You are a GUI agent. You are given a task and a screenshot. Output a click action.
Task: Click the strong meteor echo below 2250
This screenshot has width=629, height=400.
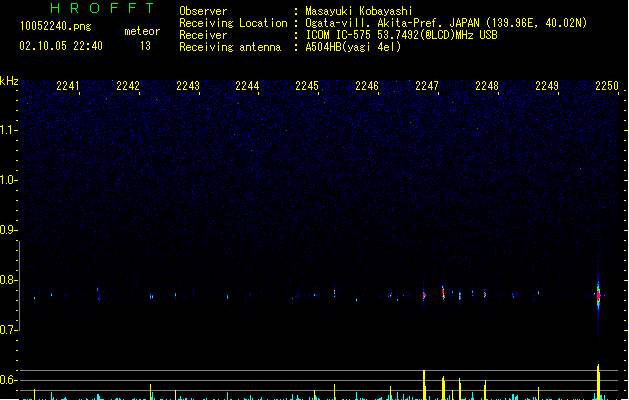[598, 296]
